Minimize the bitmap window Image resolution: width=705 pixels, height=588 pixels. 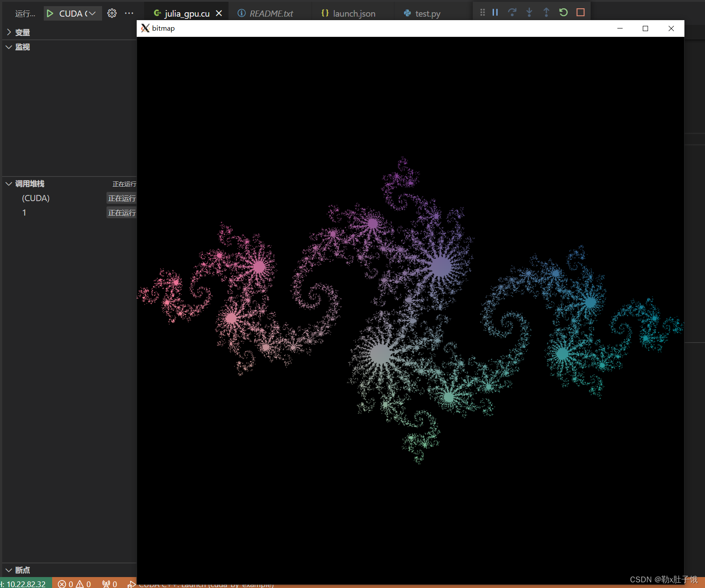click(620, 28)
